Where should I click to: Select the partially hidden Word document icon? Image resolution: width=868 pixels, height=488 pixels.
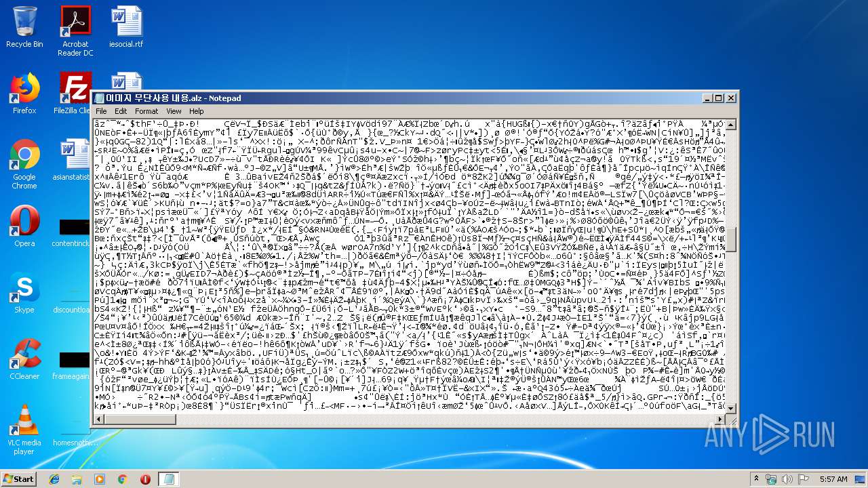[126, 81]
